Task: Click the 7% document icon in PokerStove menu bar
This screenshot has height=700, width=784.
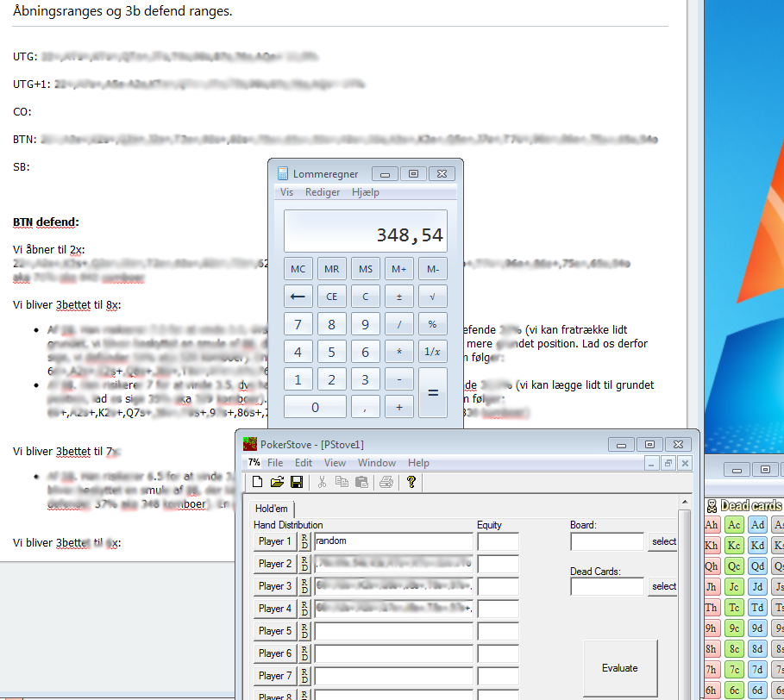Action: coord(254,463)
